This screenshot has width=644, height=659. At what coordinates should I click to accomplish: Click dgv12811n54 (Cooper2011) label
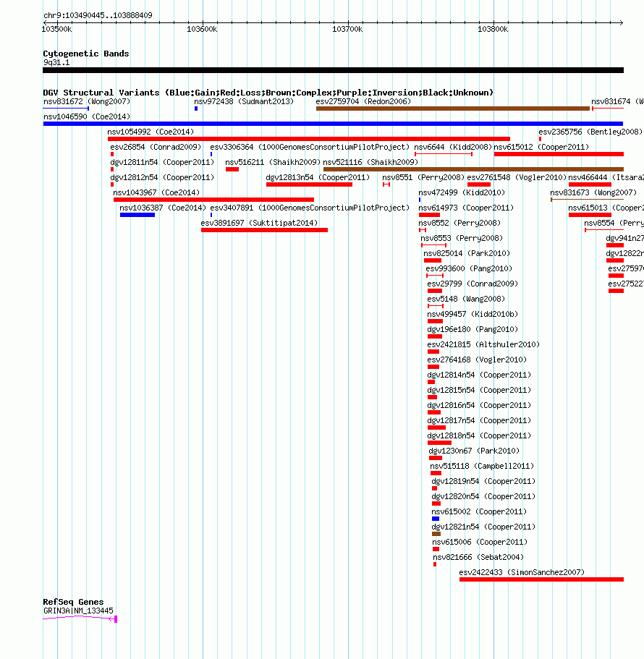point(162,162)
